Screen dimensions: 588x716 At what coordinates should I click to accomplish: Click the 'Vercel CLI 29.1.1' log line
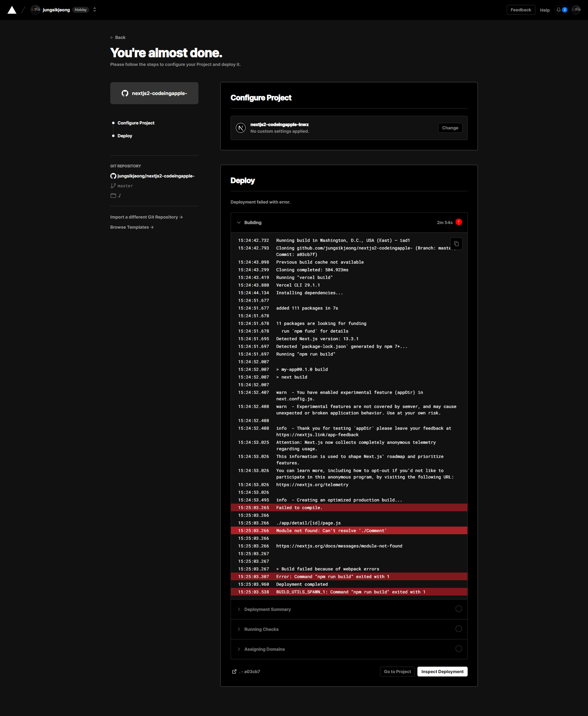(x=349, y=285)
